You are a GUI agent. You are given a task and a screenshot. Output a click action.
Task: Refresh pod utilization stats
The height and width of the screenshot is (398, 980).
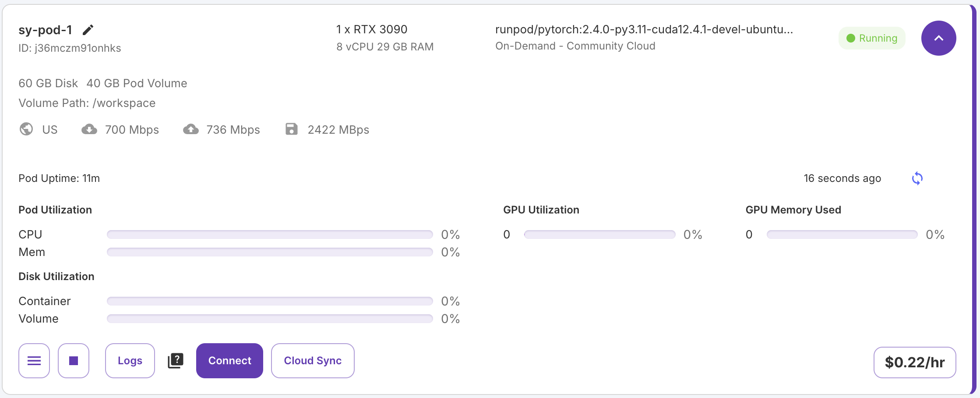(x=917, y=178)
